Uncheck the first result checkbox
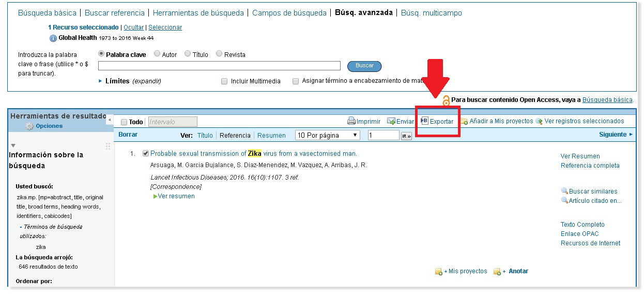The image size is (644, 294). point(146,153)
